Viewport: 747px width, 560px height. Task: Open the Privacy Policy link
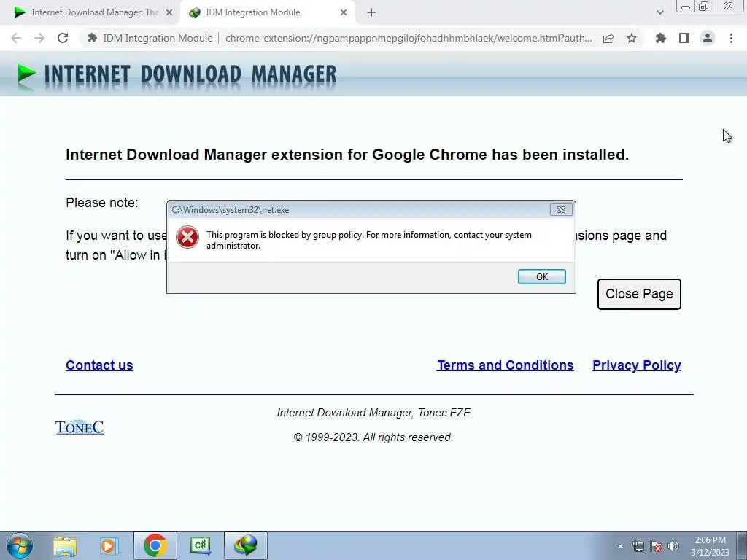(636, 365)
